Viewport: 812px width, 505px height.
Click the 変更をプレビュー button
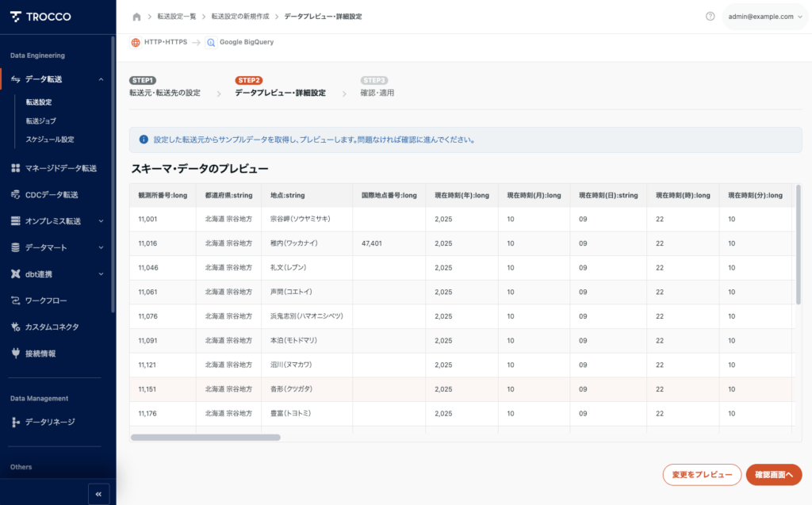pyautogui.click(x=702, y=475)
